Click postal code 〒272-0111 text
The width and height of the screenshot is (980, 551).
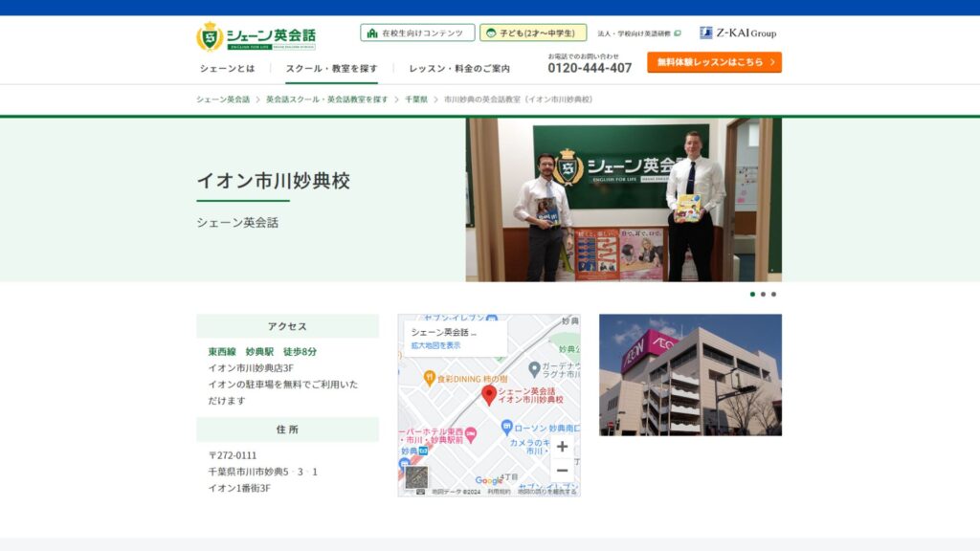coord(233,455)
